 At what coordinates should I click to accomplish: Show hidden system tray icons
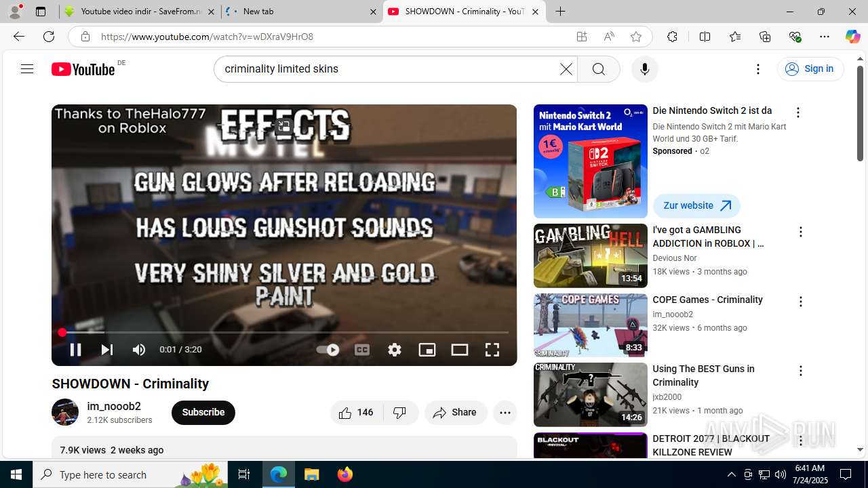pyautogui.click(x=731, y=474)
